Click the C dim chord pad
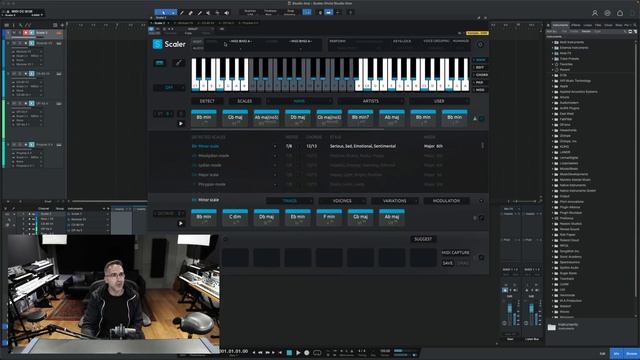Viewport: 640px width, 360px height. point(235,217)
